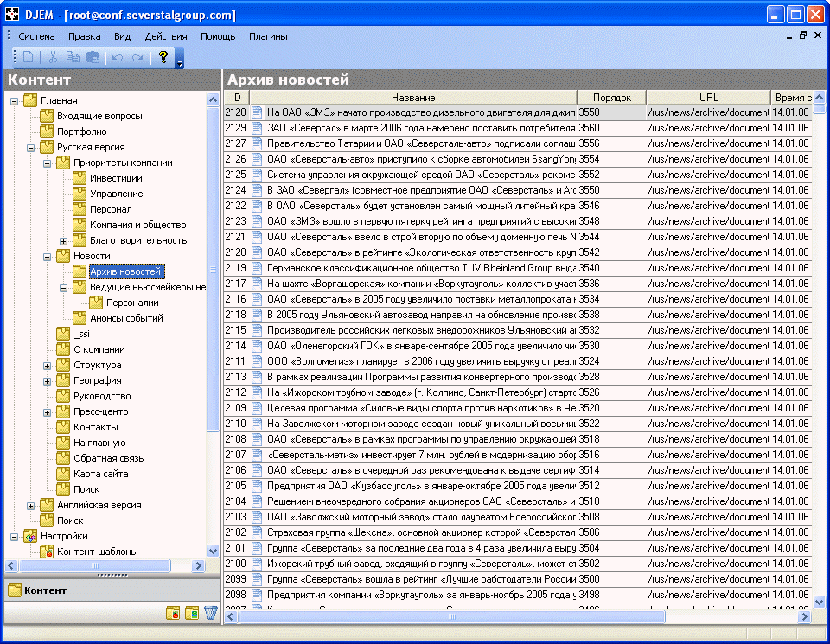
Task: Sort by the Порядок column header
Action: click(612, 98)
